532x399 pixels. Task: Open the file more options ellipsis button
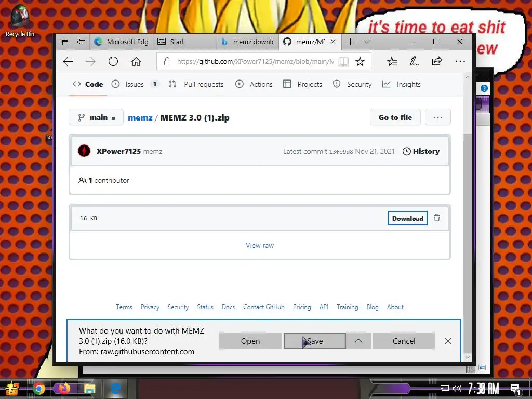pos(437,117)
